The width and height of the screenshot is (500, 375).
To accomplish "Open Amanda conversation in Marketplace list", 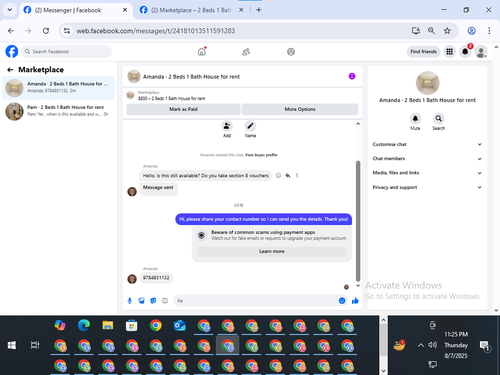I will pos(59,88).
